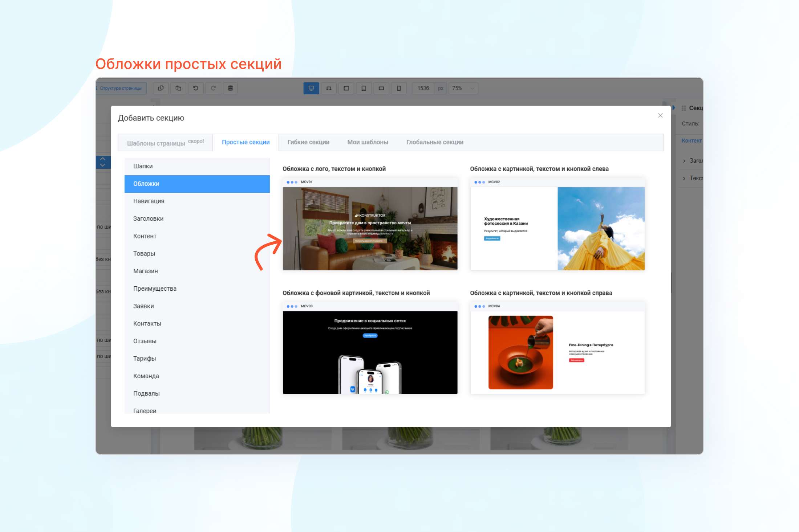The width and height of the screenshot is (799, 532).
Task: Expand the Заголовок group in right panel
Action: point(691,161)
